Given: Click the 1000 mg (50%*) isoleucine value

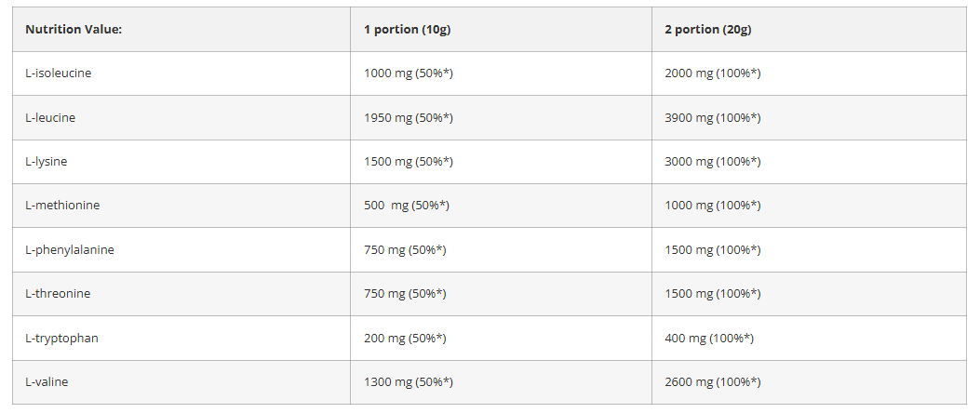Looking at the screenshot, I should (x=408, y=73).
